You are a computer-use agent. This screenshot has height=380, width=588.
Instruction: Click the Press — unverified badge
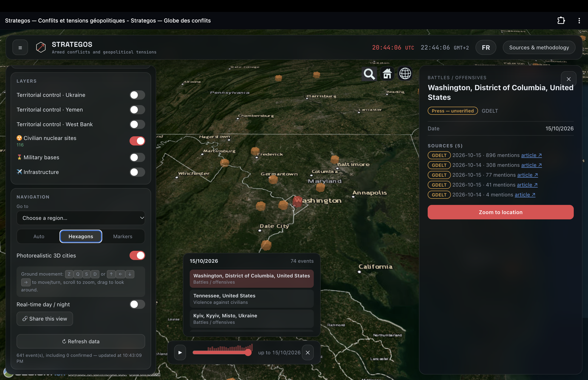click(453, 111)
